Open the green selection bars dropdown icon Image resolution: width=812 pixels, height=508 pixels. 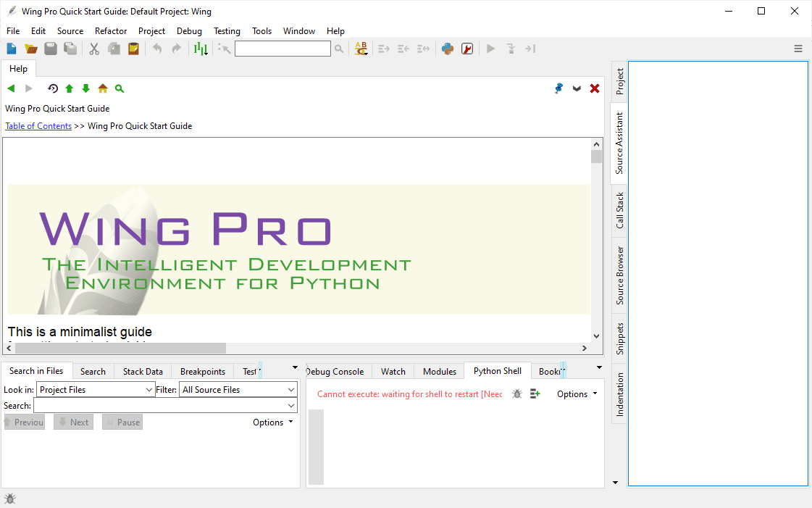pos(201,49)
